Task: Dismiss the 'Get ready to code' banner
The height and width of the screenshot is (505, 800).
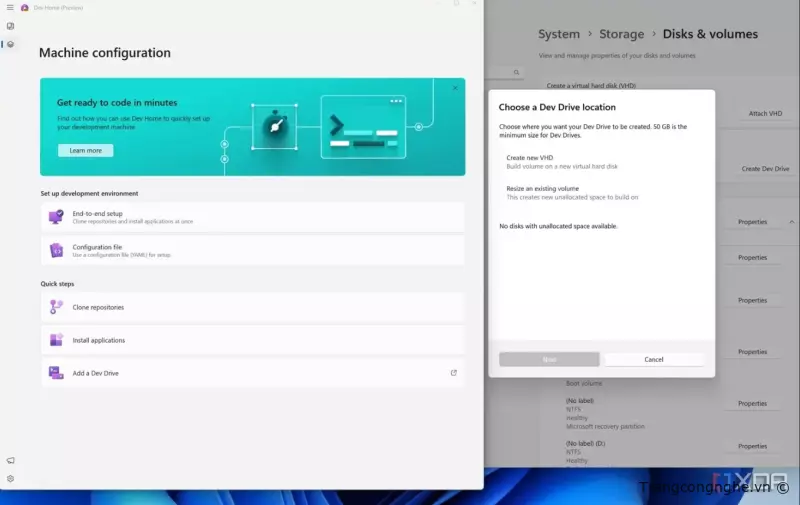Action: [455, 88]
